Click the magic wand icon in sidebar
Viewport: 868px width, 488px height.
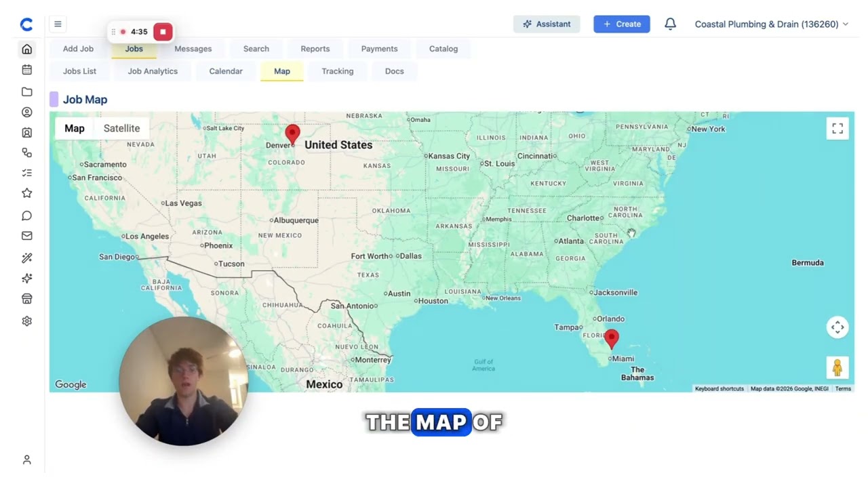tap(26, 258)
